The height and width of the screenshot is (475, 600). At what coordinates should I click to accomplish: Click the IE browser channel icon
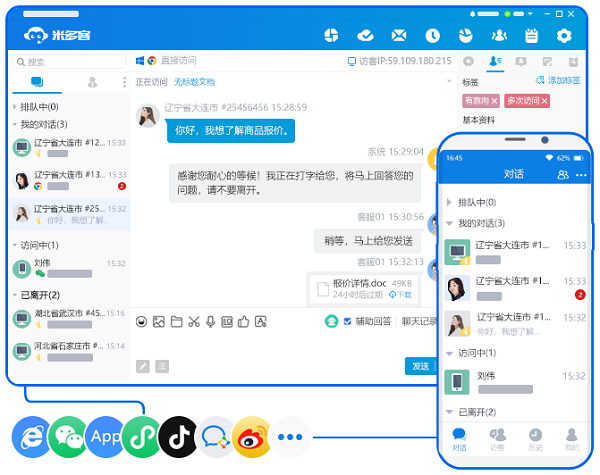point(31,437)
